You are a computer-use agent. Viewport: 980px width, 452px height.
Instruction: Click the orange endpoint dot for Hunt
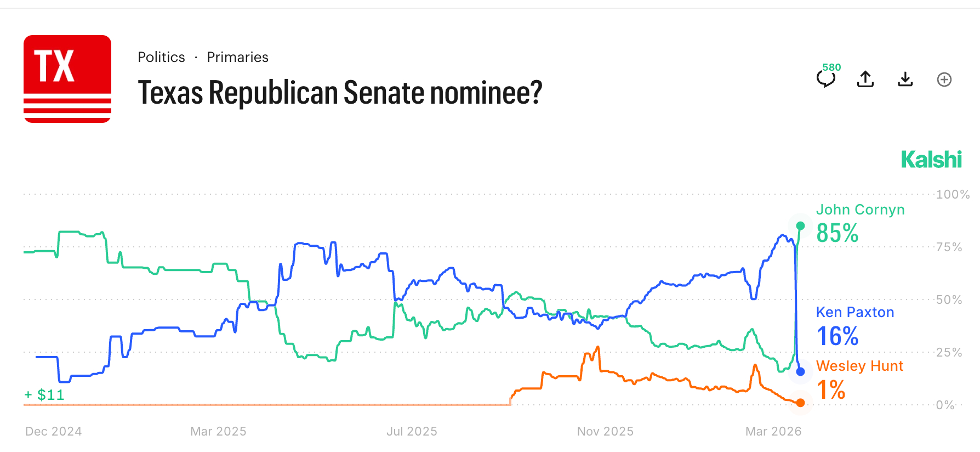[800, 403]
